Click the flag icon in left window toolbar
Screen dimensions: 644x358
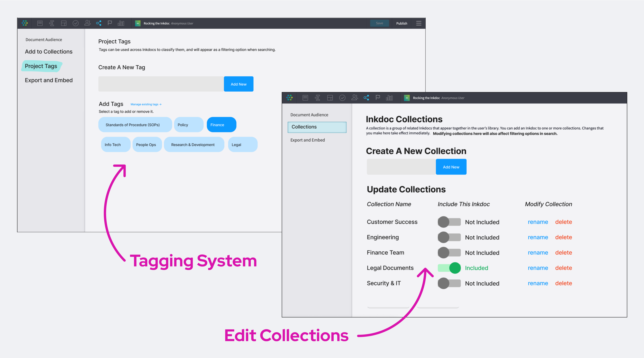tap(110, 23)
